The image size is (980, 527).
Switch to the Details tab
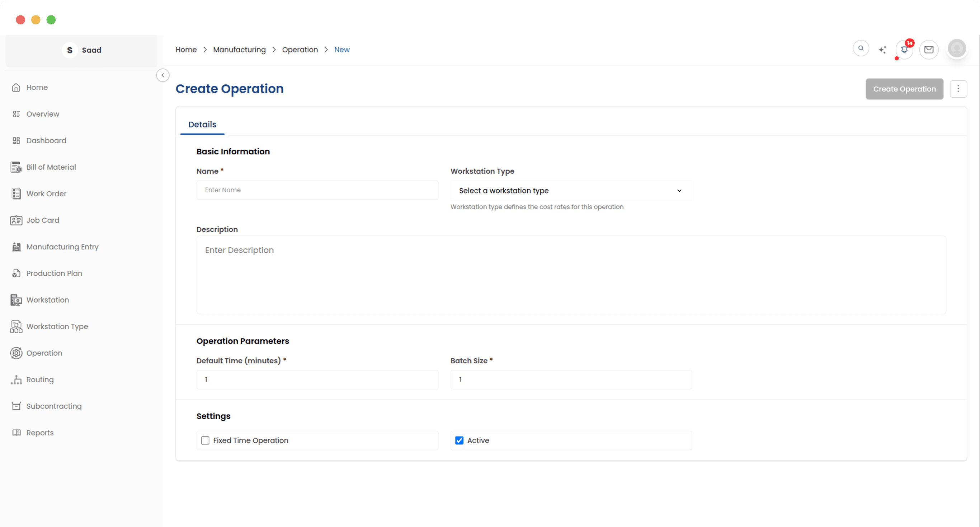pos(202,124)
